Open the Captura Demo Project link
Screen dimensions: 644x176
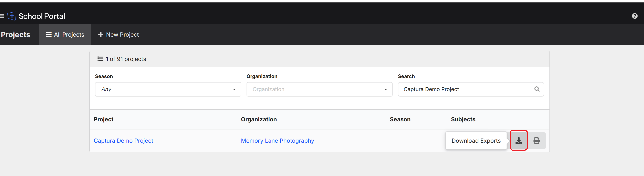coord(123,141)
